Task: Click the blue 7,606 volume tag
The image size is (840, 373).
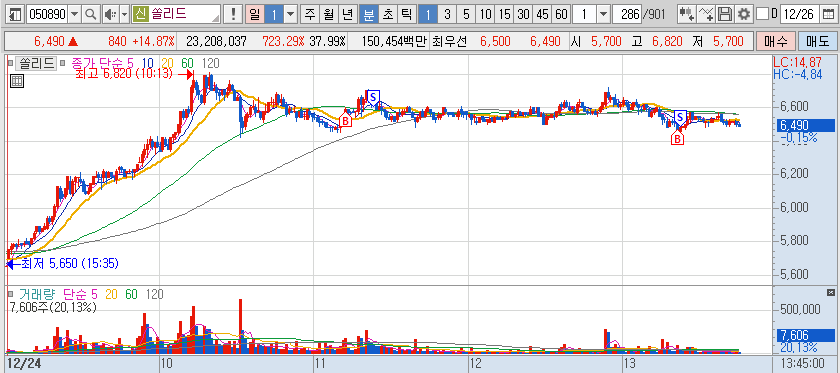Action: [x=805, y=335]
